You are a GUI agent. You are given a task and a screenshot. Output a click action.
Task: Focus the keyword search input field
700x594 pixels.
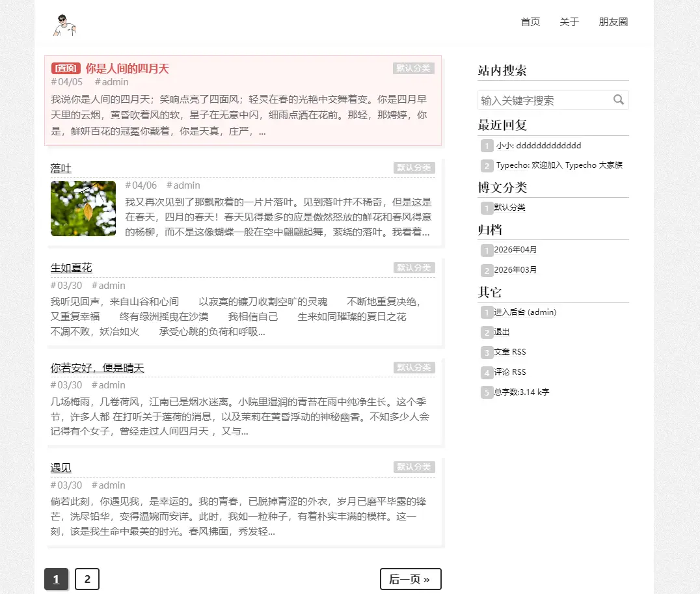553,100
